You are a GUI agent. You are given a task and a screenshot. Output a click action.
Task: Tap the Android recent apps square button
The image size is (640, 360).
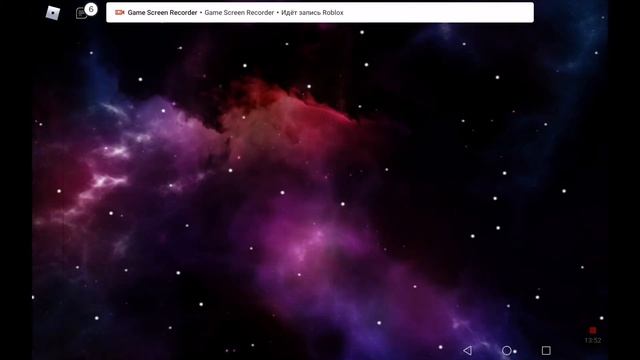[x=546, y=350]
